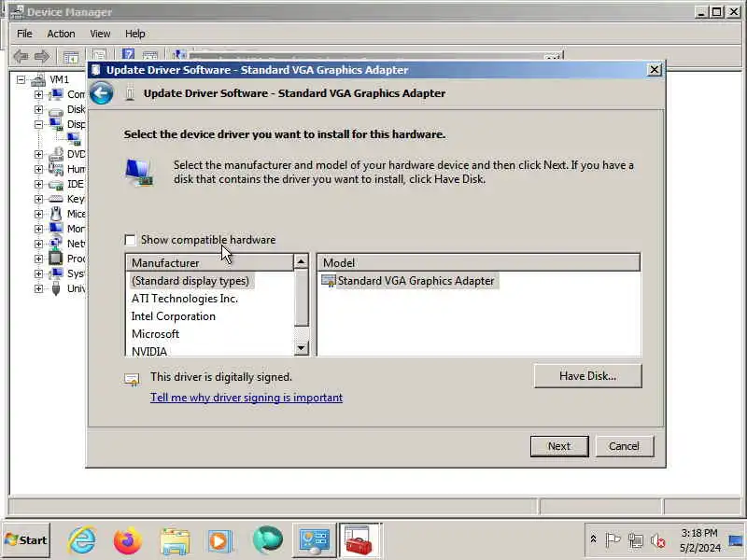Open Windows Explorer folder icon on taskbar
Viewport: 747px width, 560px height.
[x=175, y=541]
